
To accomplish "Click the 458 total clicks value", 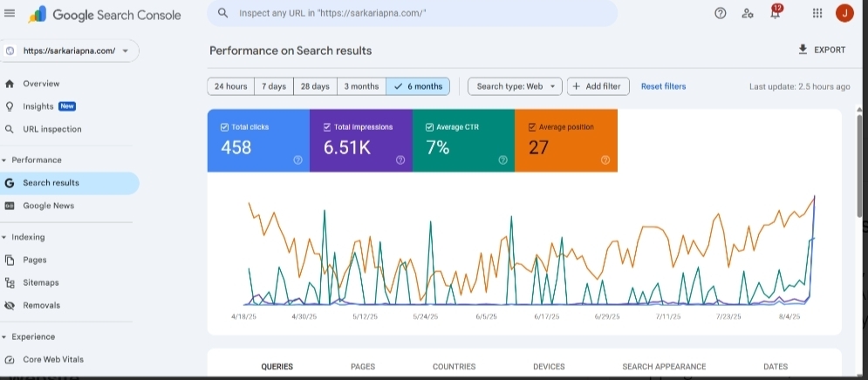I will tap(236, 147).
